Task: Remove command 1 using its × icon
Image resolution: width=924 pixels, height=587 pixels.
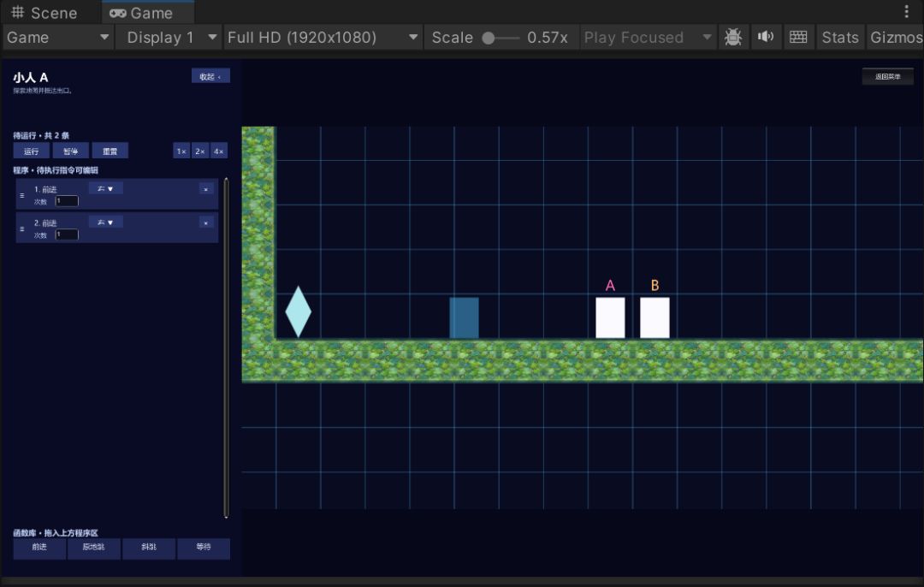Action: click(205, 189)
